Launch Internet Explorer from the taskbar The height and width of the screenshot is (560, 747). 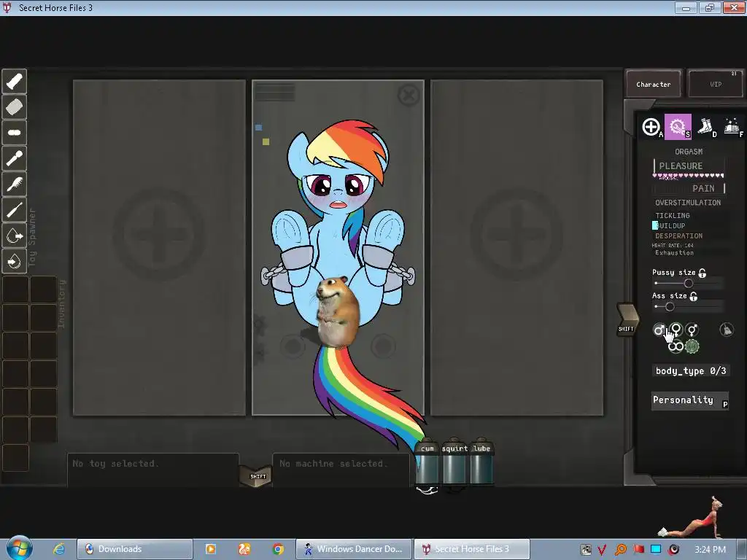(59, 549)
